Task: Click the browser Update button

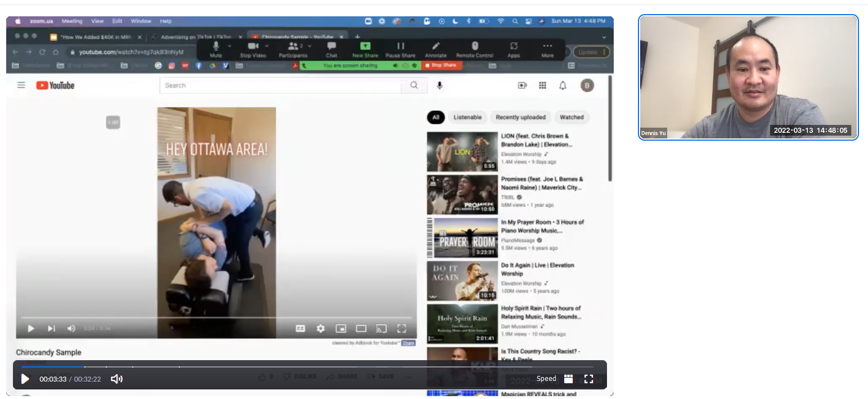Action: (x=591, y=52)
